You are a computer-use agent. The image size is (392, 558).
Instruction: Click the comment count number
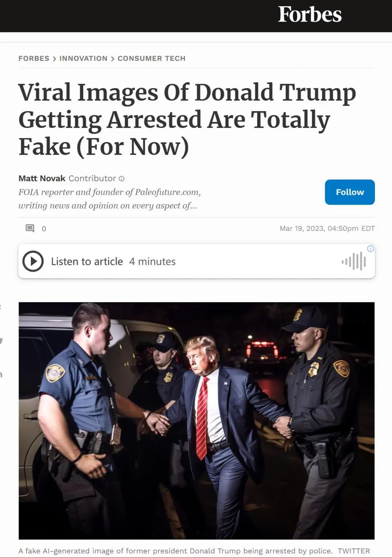coord(44,229)
